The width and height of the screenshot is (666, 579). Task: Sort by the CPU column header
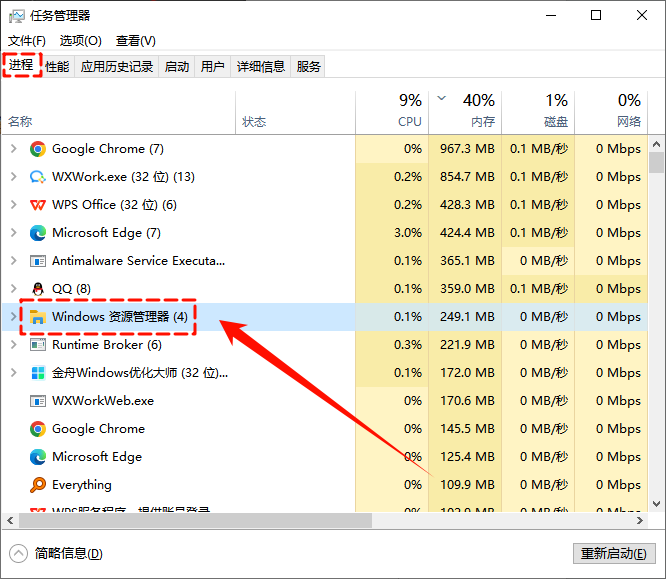392,113
